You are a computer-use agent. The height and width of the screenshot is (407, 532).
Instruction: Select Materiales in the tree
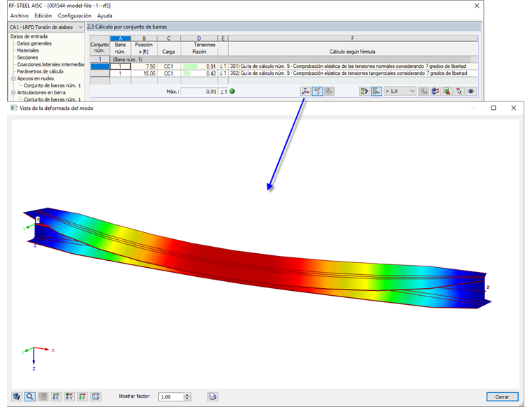[28, 50]
